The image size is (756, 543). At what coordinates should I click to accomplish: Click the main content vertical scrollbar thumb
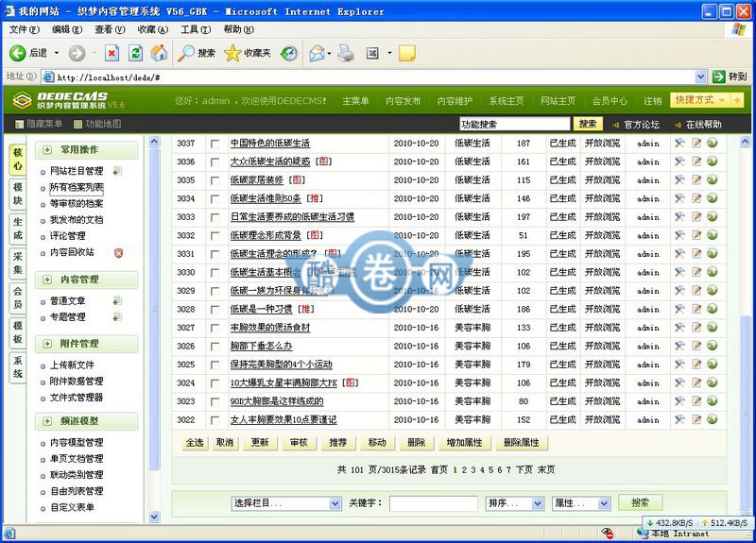click(745, 415)
